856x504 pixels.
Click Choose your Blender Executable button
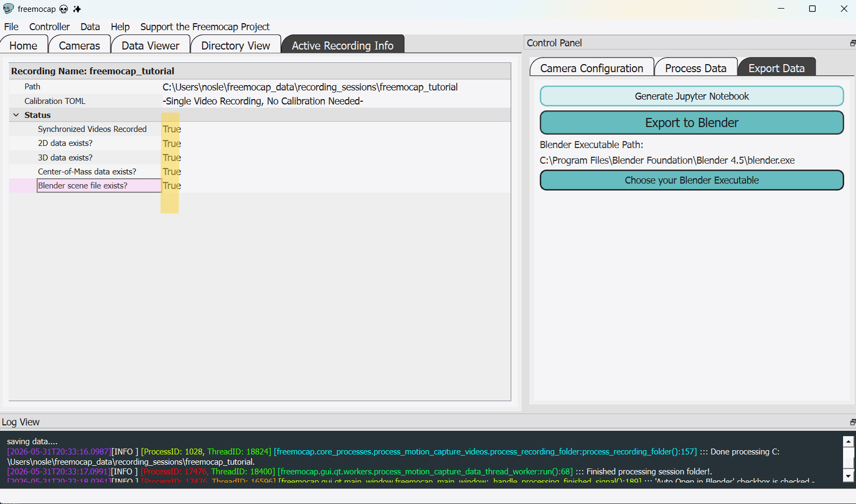pyautogui.click(x=692, y=180)
